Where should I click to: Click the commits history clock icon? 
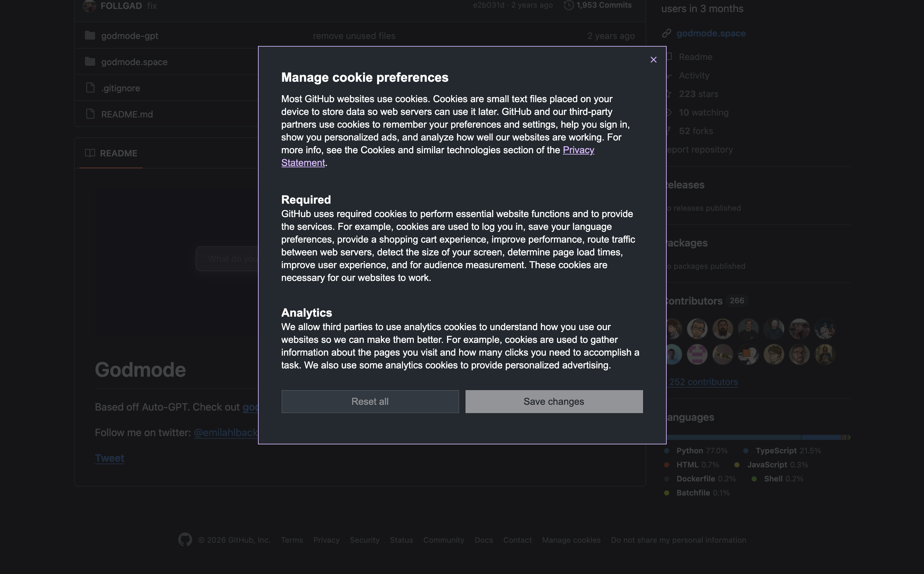click(568, 5)
